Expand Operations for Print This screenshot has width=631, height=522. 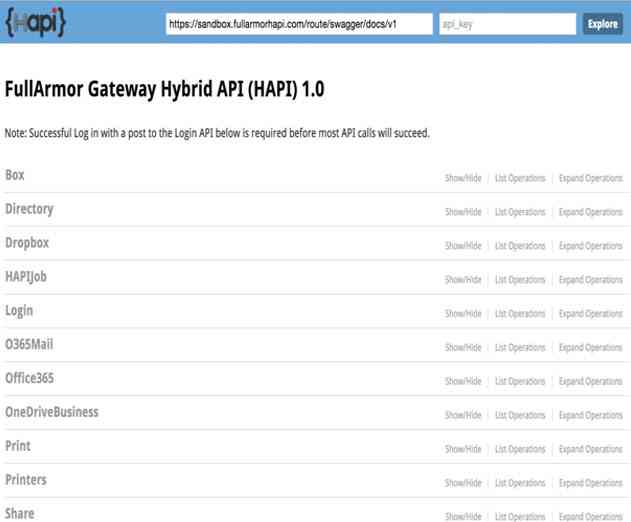(591, 449)
